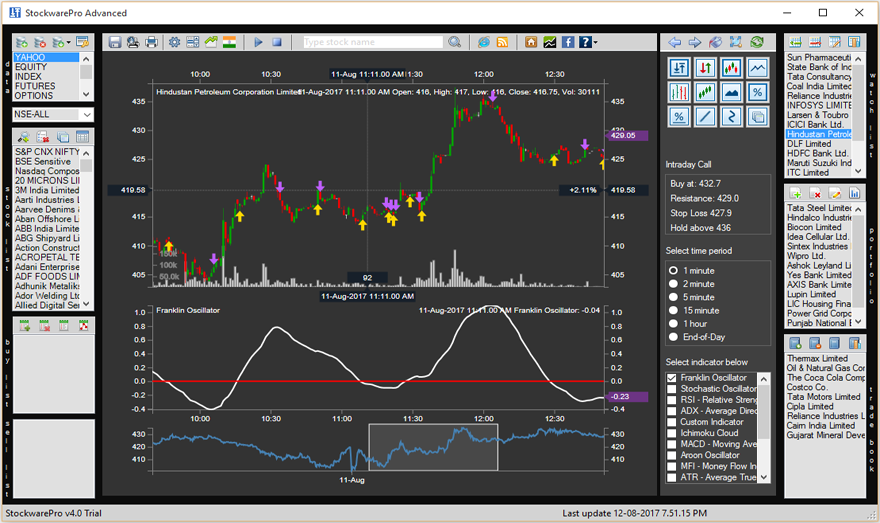Uncheck the Franklin Oscillator indicator

pyautogui.click(x=673, y=378)
